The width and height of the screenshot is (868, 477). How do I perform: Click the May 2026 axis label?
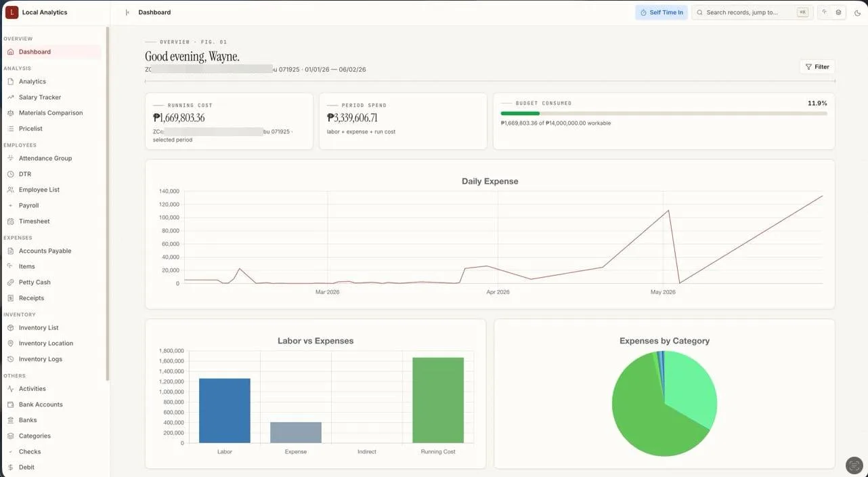663,292
